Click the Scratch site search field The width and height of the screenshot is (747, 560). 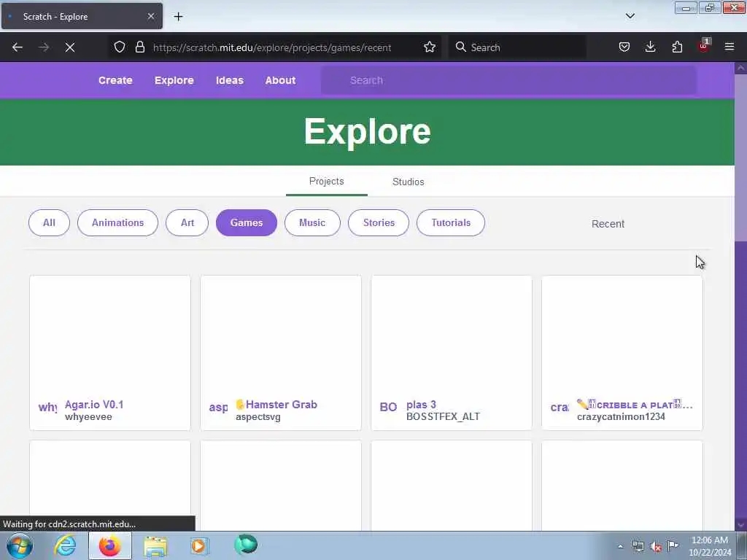tap(508, 80)
